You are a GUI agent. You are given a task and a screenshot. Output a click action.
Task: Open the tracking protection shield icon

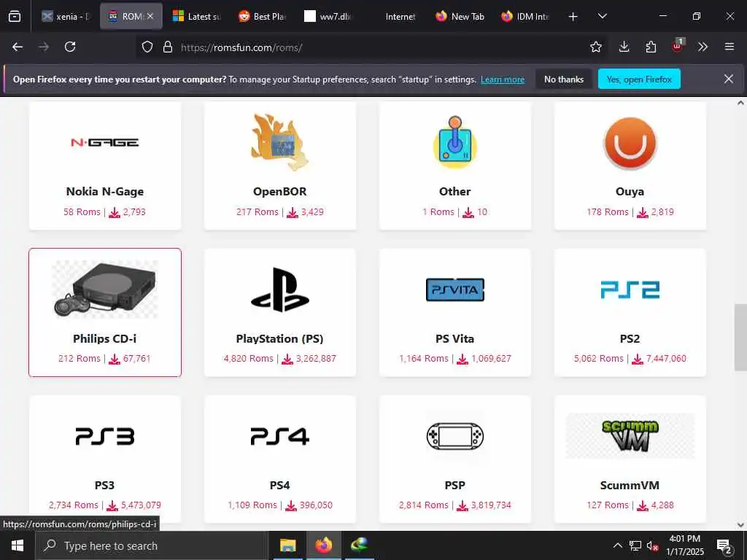(147, 47)
